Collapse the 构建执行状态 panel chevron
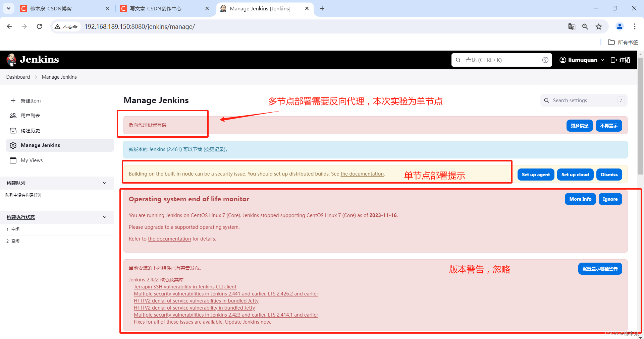Image resolution: width=644 pixels, height=339 pixels. click(105, 217)
